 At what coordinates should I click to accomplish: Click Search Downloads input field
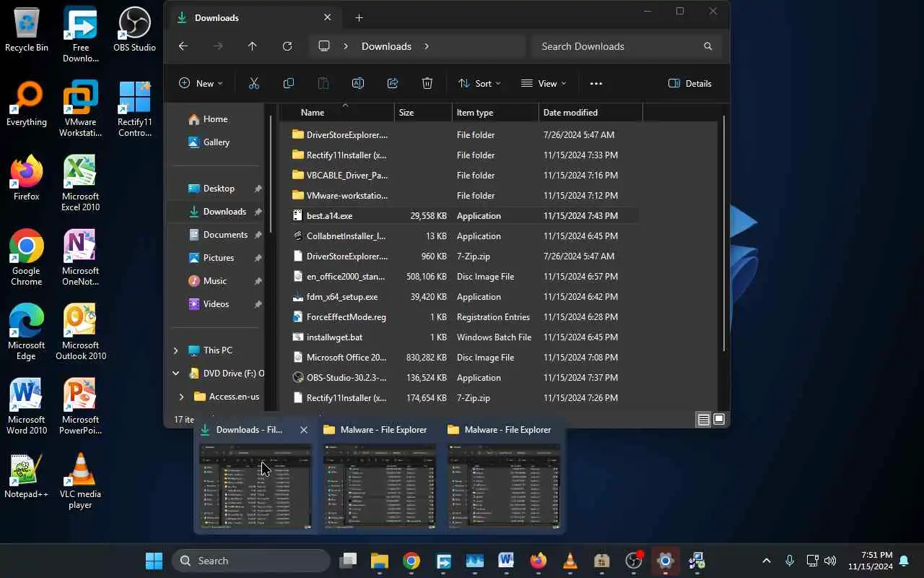tap(625, 46)
